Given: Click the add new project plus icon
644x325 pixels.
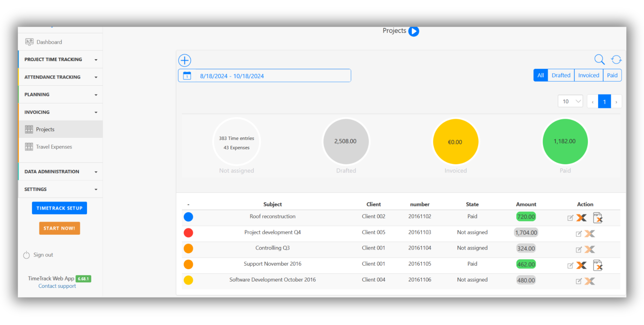Looking at the screenshot, I should (x=184, y=60).
